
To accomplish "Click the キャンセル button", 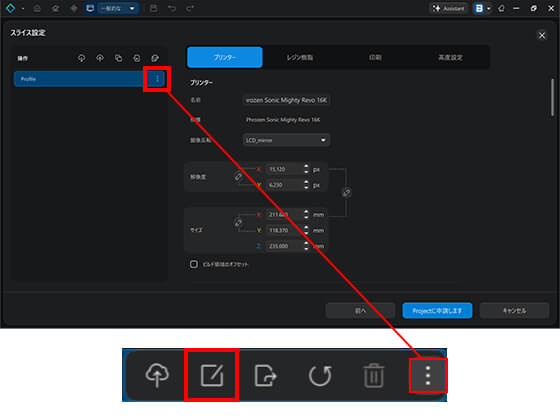I will [x=514, y=311].
